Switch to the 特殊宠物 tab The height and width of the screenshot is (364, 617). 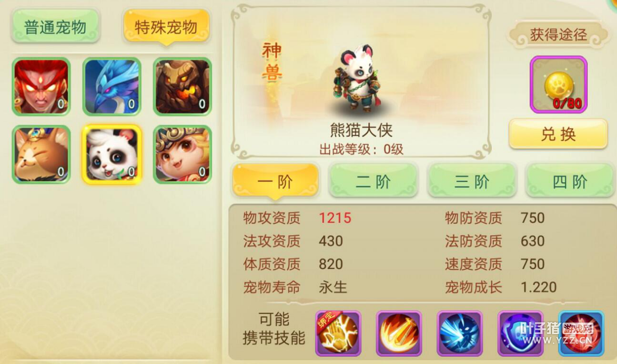coord(166,27)
